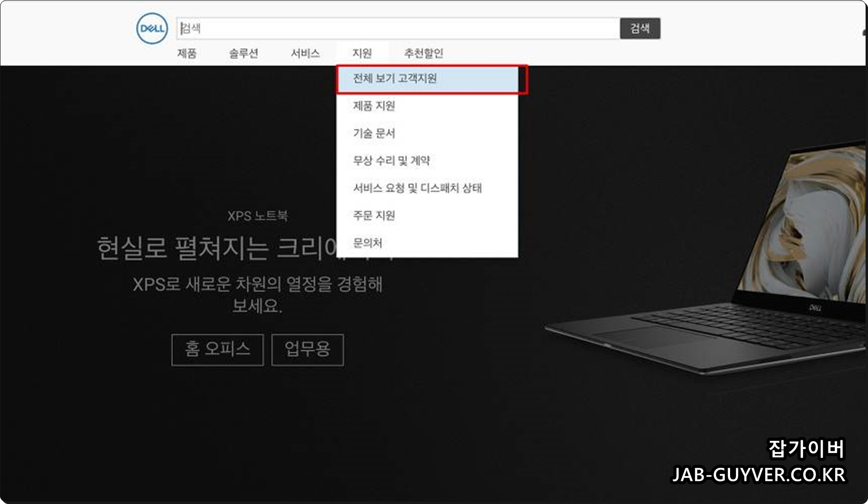
Task: Click the XPS 노트북 heading text
Action: [258, 216]
